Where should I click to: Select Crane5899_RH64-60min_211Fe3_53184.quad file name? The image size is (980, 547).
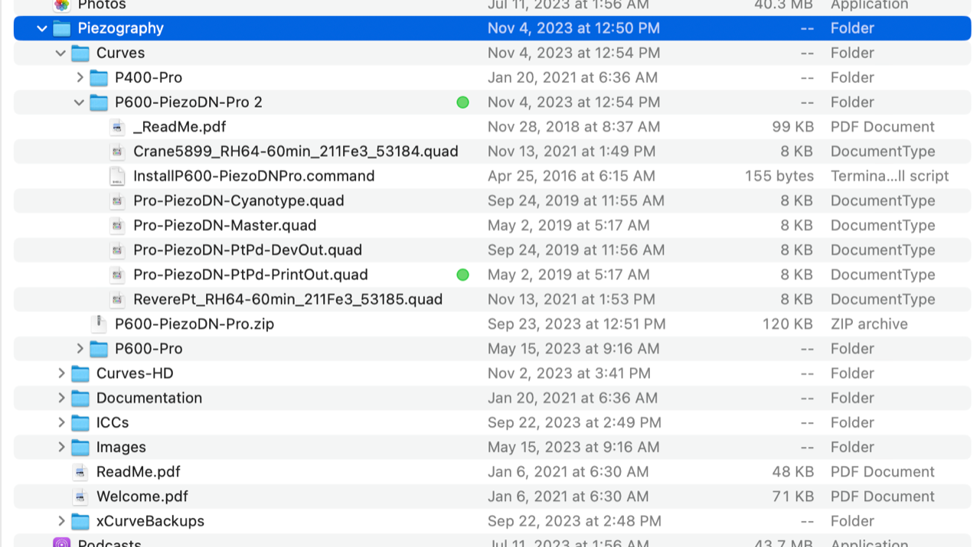pyautogui.click(x=296, y=151)
